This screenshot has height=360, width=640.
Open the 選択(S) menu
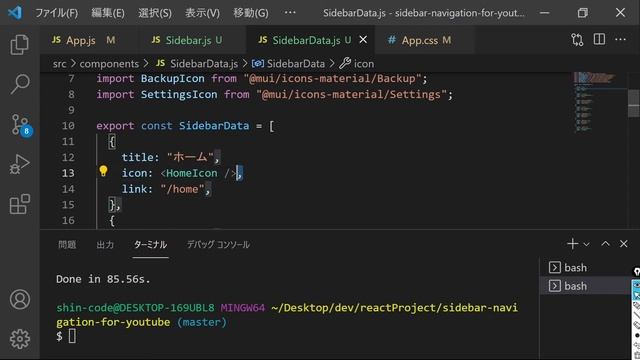pos(155,13)
